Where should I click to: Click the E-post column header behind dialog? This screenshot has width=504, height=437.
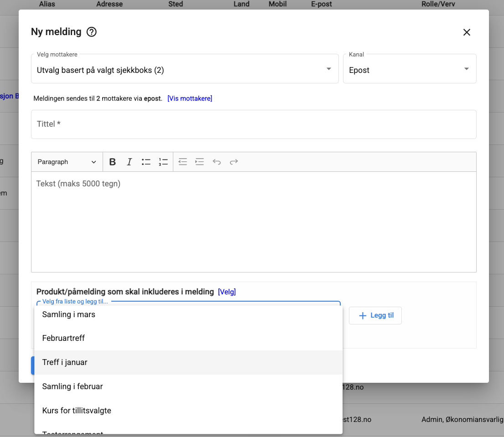tap(322, 4)
